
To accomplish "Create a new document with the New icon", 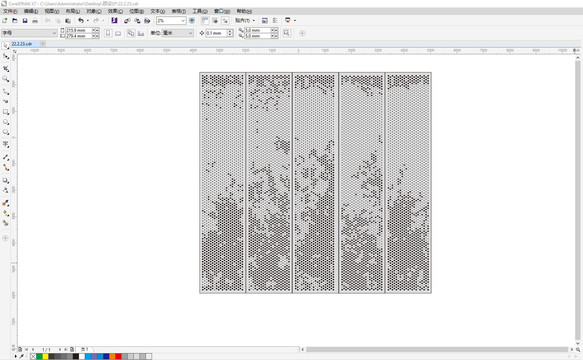I will (x=5, y=20).
